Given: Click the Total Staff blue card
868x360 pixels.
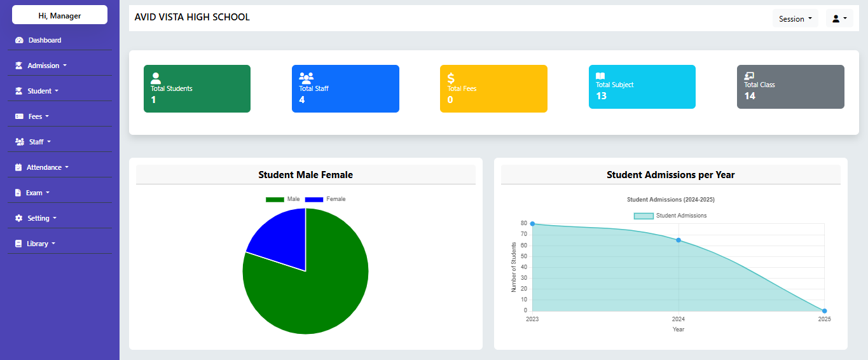Looking at the screenshot, I should (345, 88).
